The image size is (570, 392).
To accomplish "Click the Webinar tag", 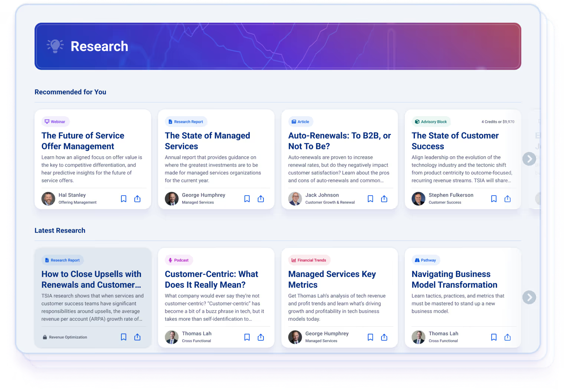I will pyautogui.click(x=55, y=122).
